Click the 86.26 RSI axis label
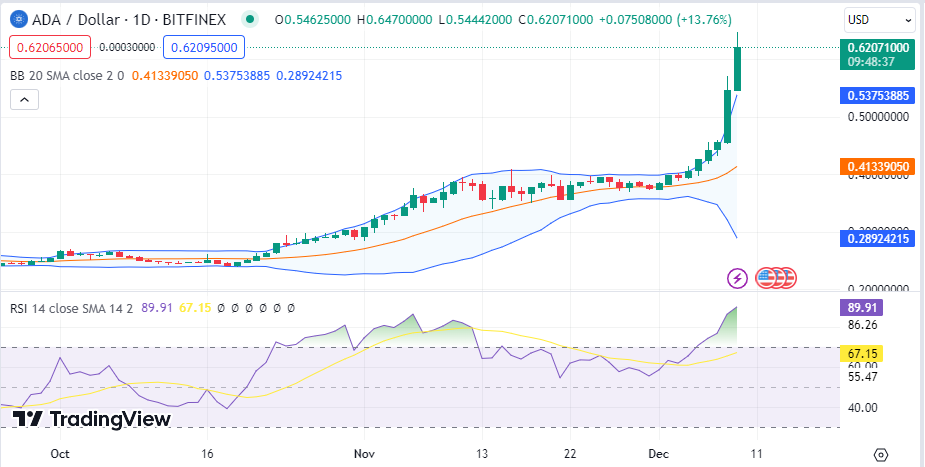This screenshot has width=925, height=467. pos(863,324)
